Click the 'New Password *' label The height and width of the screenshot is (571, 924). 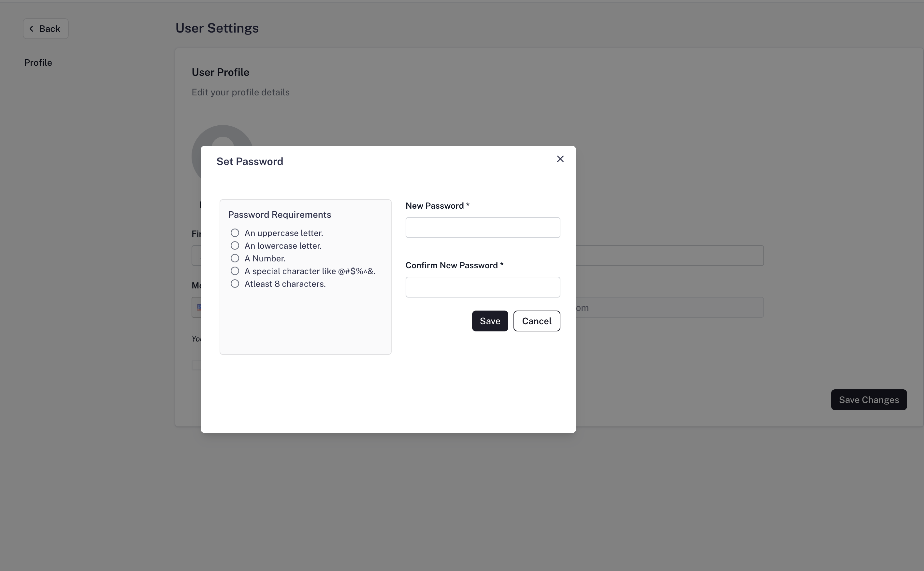coord(437,206)
